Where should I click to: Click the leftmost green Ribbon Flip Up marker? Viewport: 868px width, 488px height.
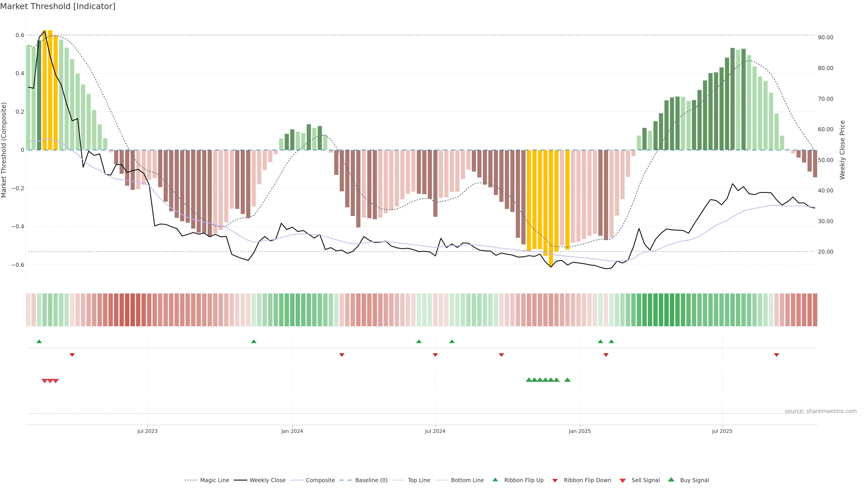(39, 342)
